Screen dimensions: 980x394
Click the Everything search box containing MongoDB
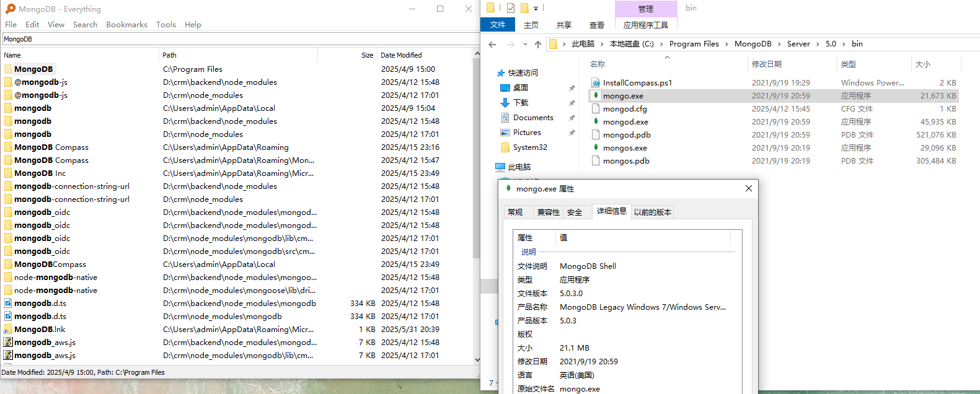coord(240,39)
